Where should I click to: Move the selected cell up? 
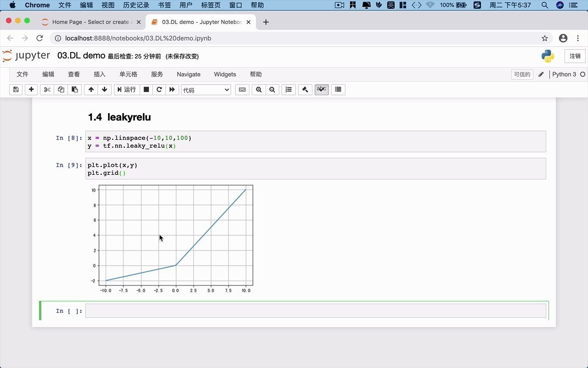pos(91,90)
